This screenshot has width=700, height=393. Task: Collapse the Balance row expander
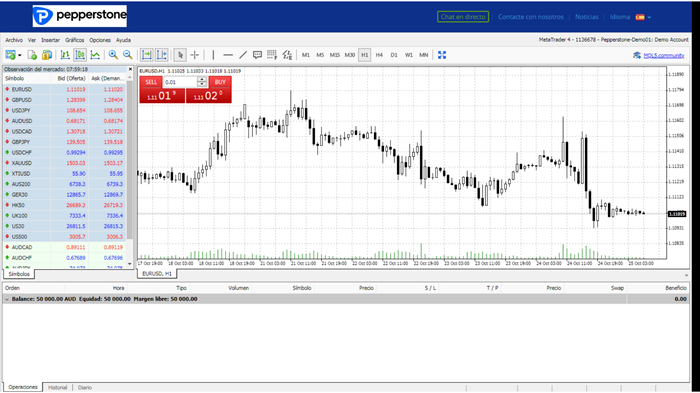click(7, 299)
